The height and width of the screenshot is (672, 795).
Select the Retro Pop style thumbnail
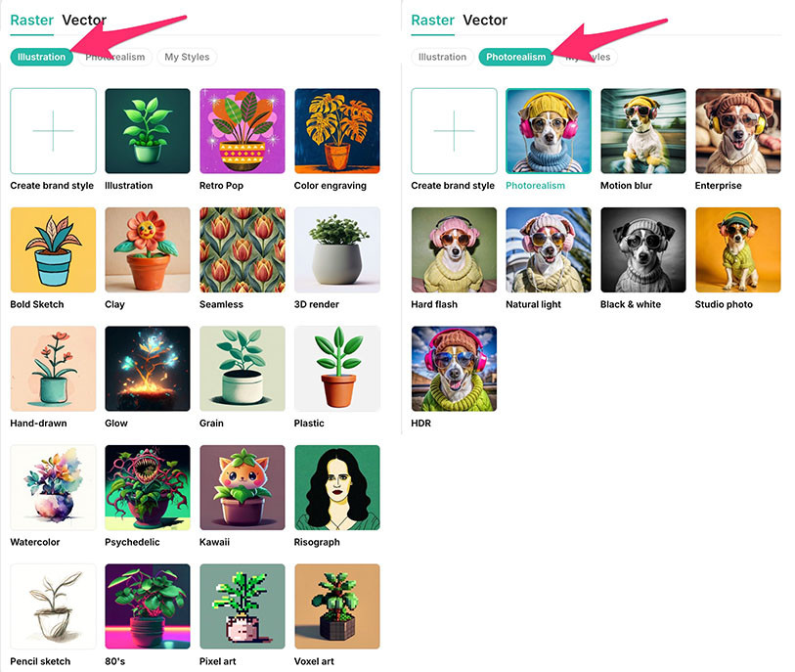point(243,131)
